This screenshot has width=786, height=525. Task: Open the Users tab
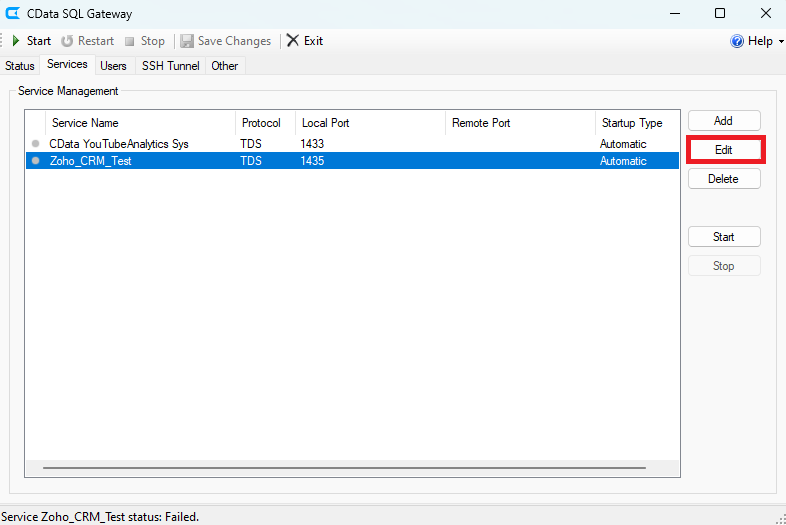(113, 66)
